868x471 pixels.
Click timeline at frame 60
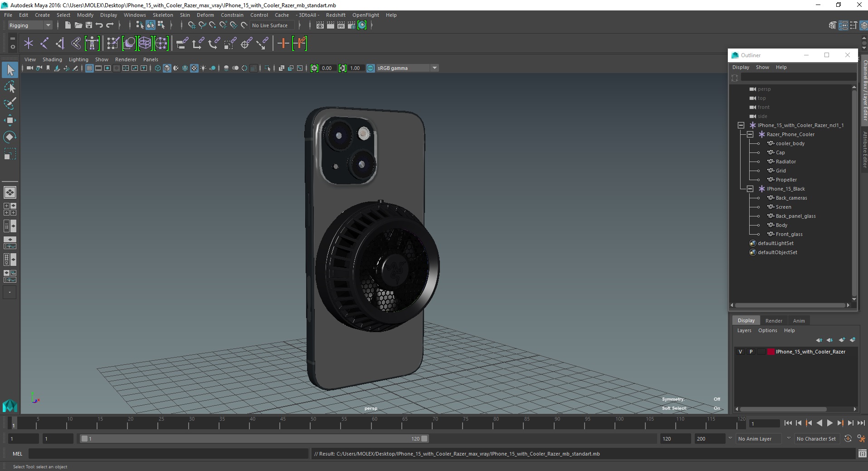[x=375, y=423]
